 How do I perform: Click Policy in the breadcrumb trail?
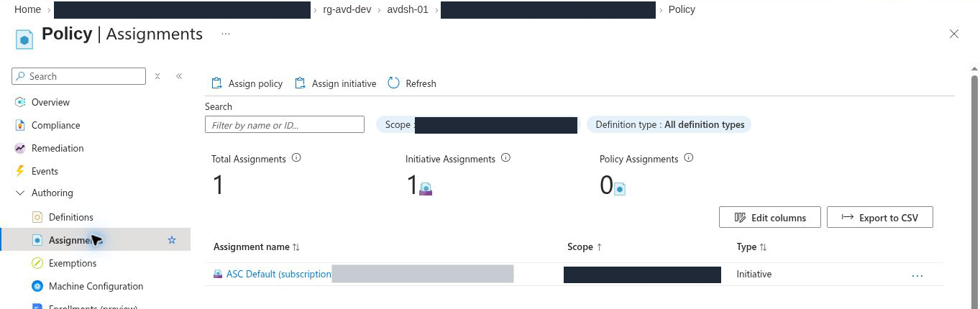[x=682, y=9]
